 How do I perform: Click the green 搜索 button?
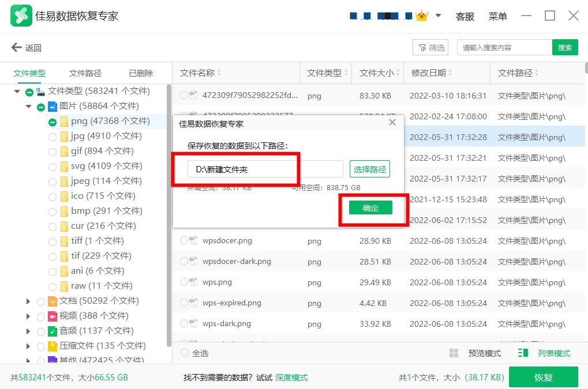click(x=565, y=48)
